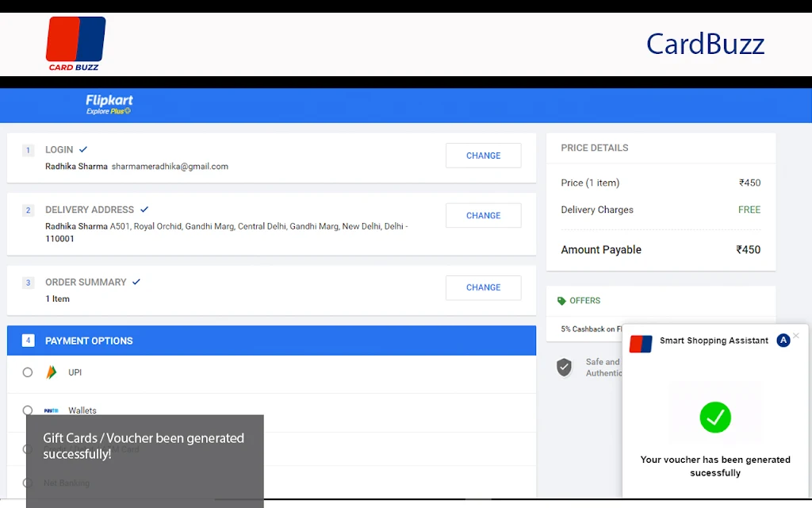Click the Net Banking option label

click(x=67, y=483)
